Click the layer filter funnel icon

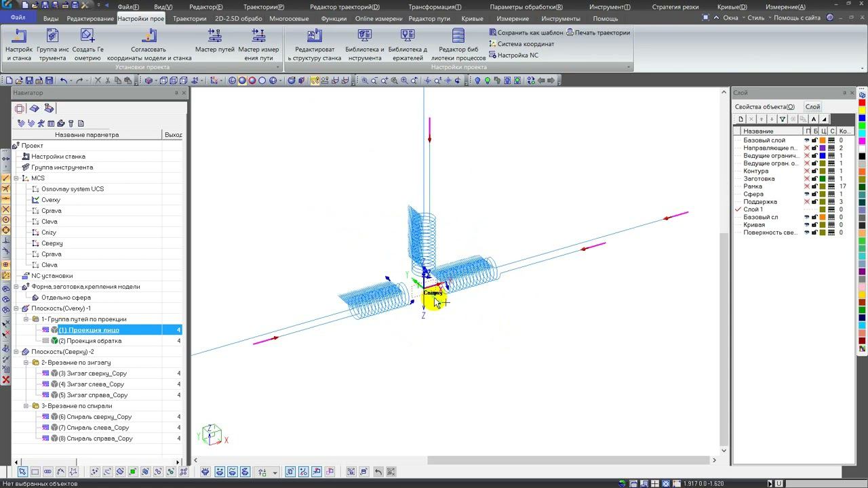click(x=782, y=119)
